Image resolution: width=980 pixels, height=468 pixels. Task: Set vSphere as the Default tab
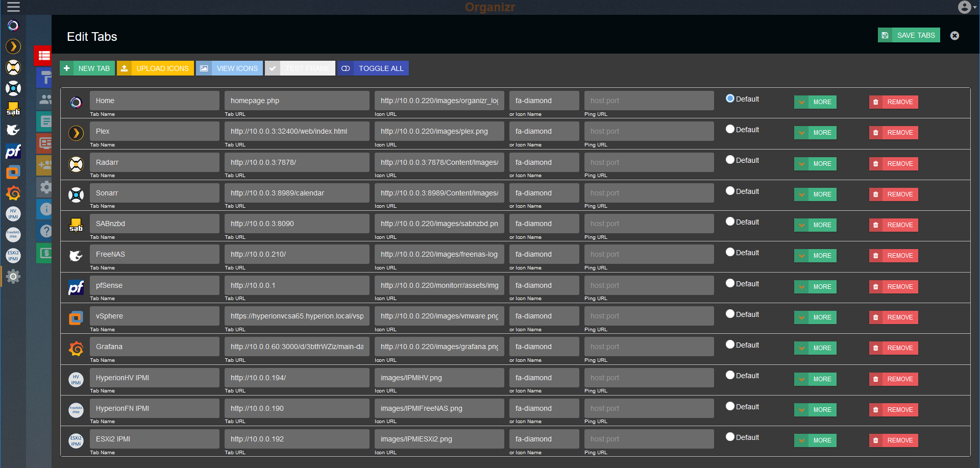pos(730,314)
